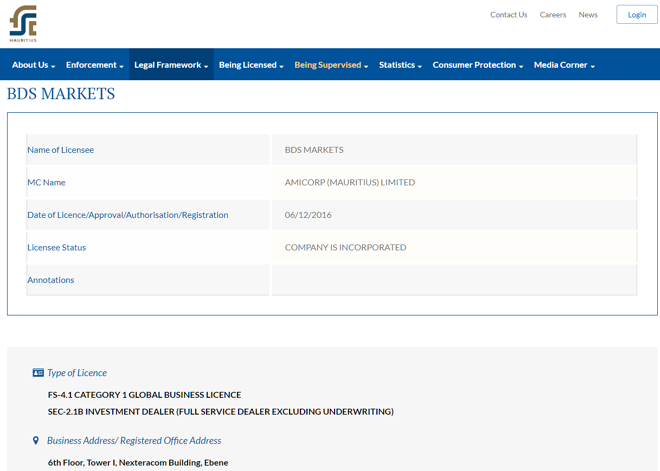
Task: Expand the Consumer Protection menu
Action: 478,65
